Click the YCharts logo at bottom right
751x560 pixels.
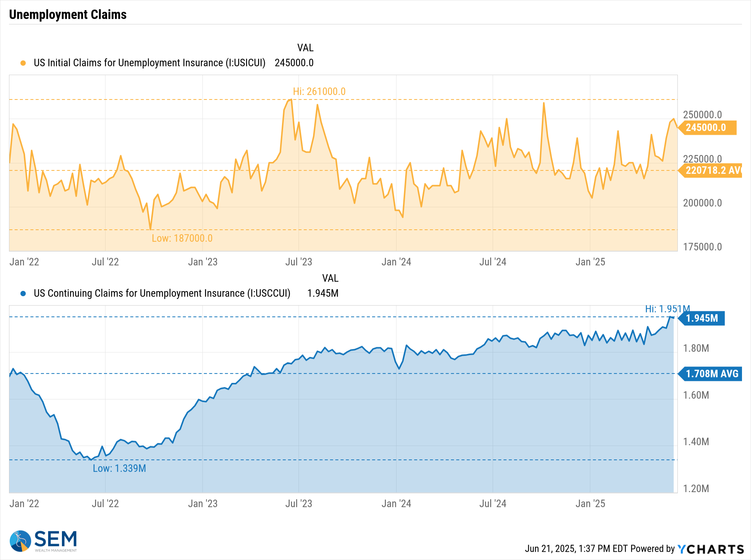pyautogui.click(x=710, y=549)
